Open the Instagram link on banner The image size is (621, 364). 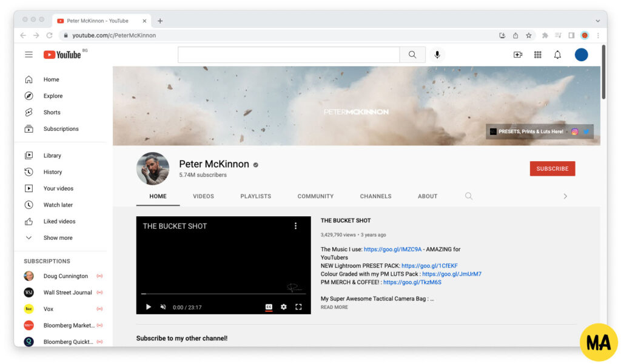[x=575, y=132]
